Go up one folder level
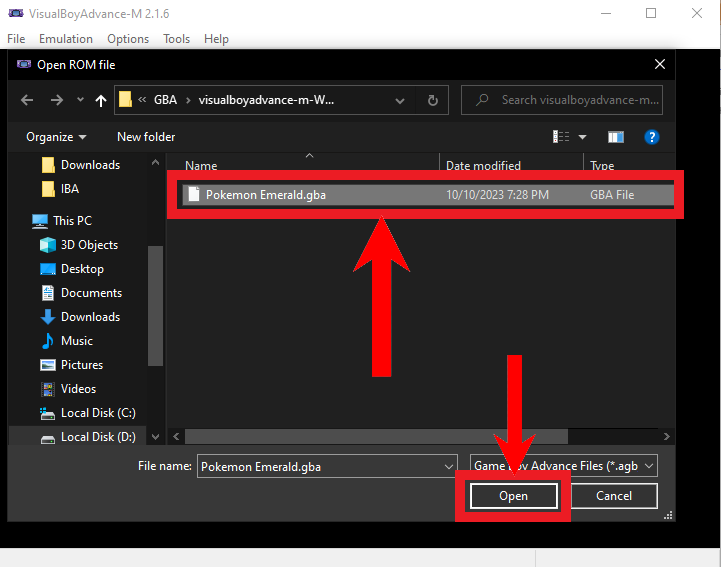This screenshot has height=567, width=721. point(101,100)
